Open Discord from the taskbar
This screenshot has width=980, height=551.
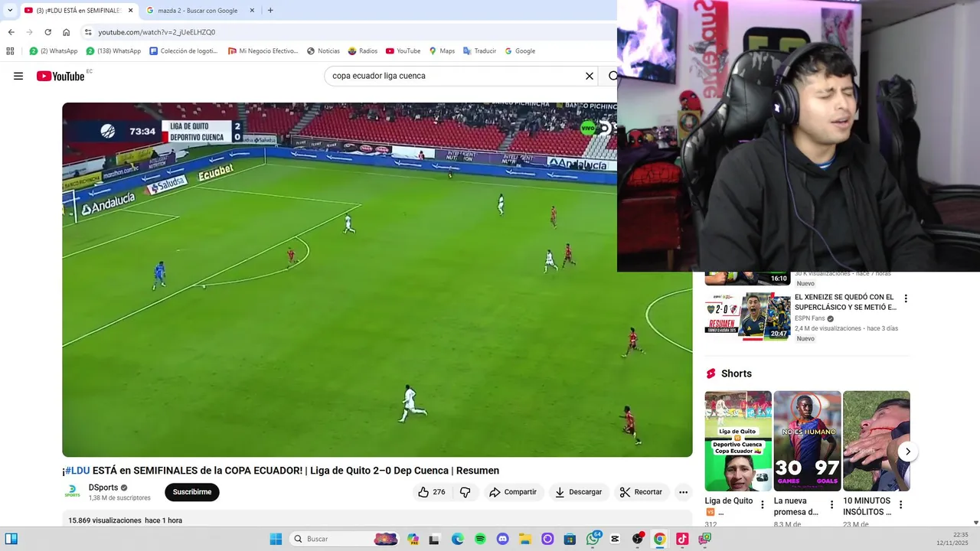tap(502, 539)
